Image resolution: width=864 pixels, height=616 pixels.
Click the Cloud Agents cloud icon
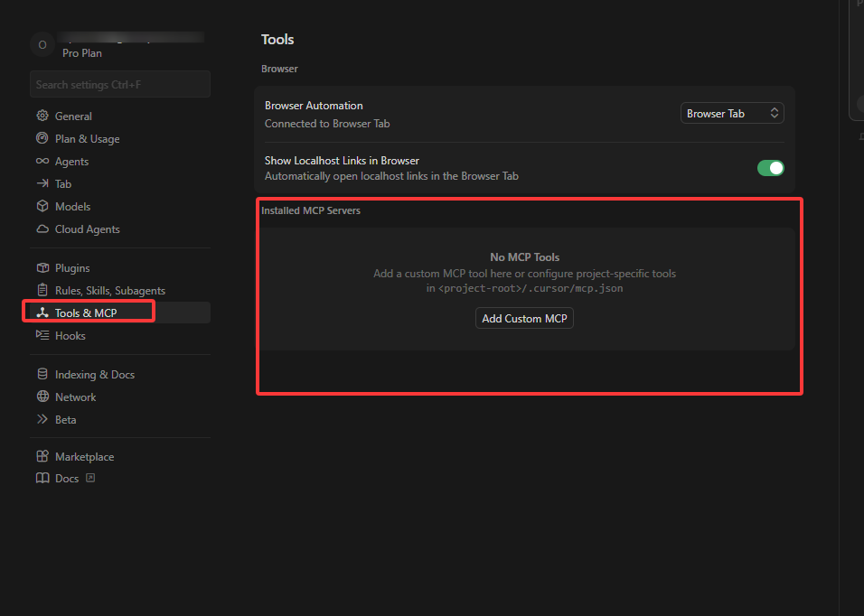pos(42,229)
